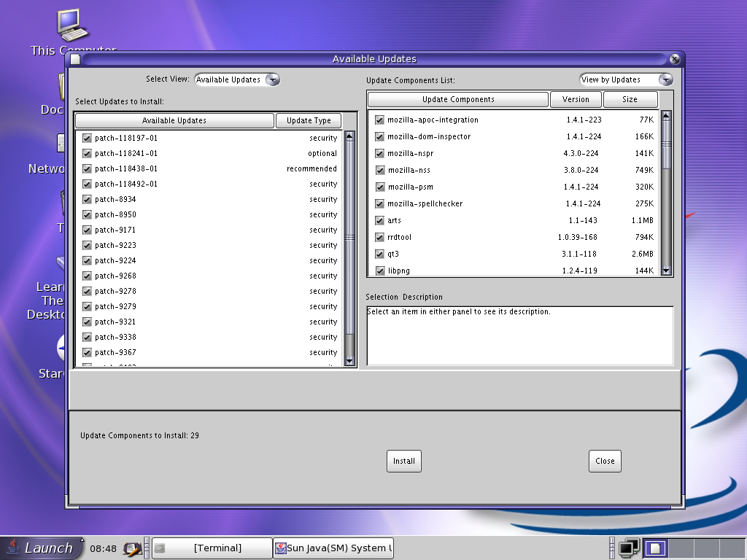Screen dimensions: 747x560
Task: Uncheck mozilla-nss component checkbox
Action: point(379,170)
